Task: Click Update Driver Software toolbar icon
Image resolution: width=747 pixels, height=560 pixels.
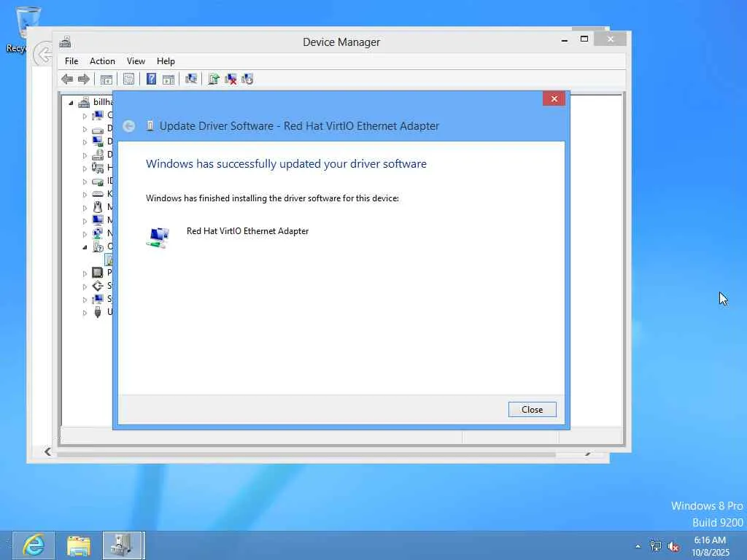Action: click(214, 79)
